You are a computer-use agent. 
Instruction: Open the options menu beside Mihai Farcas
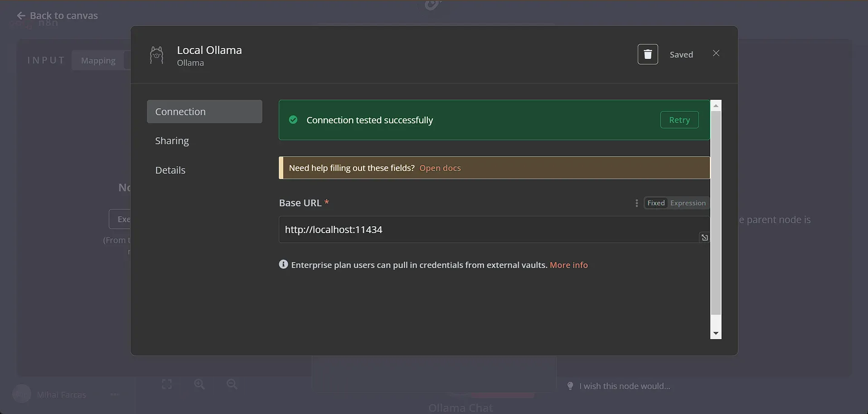coord(114,394)
